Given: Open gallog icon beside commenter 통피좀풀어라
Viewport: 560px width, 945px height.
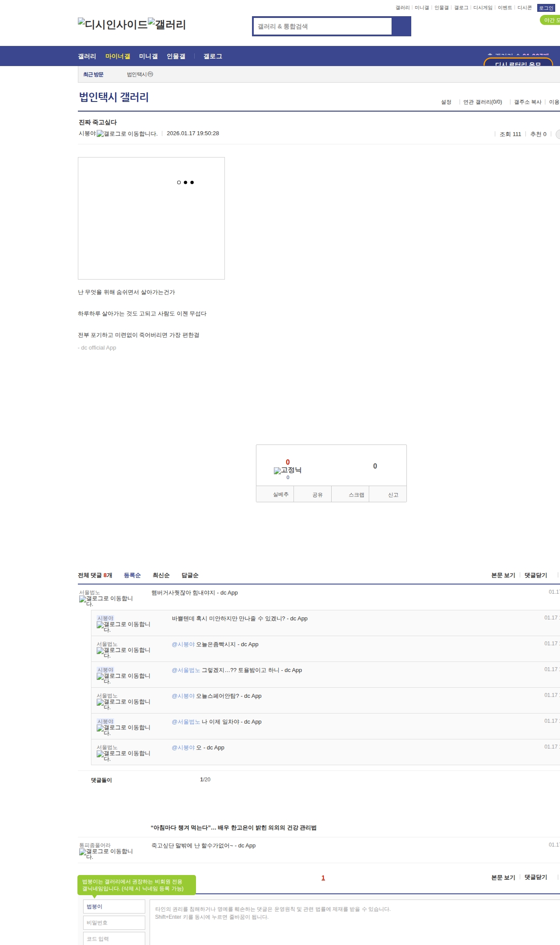Looking at the screenshot, I should click(x=106, y=854).
